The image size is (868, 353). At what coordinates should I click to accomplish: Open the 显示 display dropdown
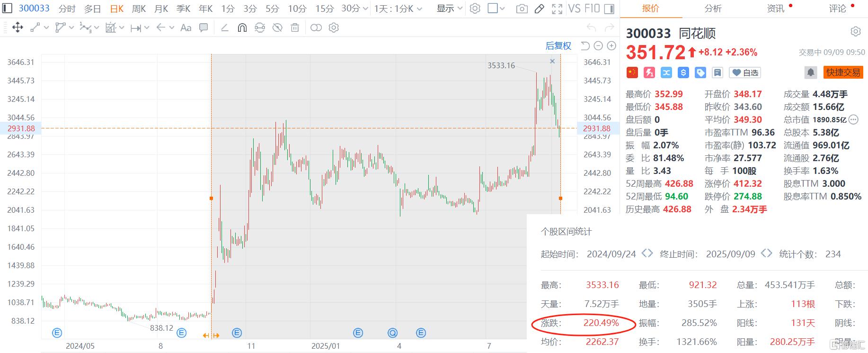[449, 9]
